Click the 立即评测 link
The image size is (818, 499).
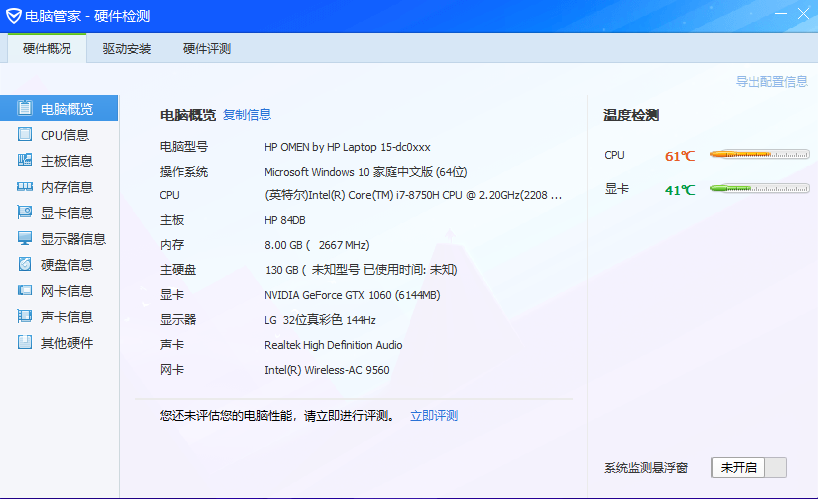point(434,416)
